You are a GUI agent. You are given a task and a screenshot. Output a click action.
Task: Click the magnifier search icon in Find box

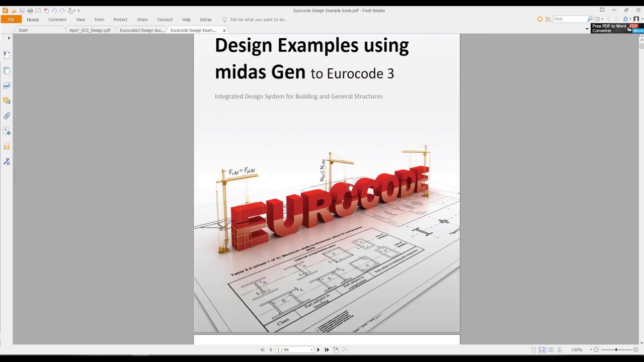point(590,19)
